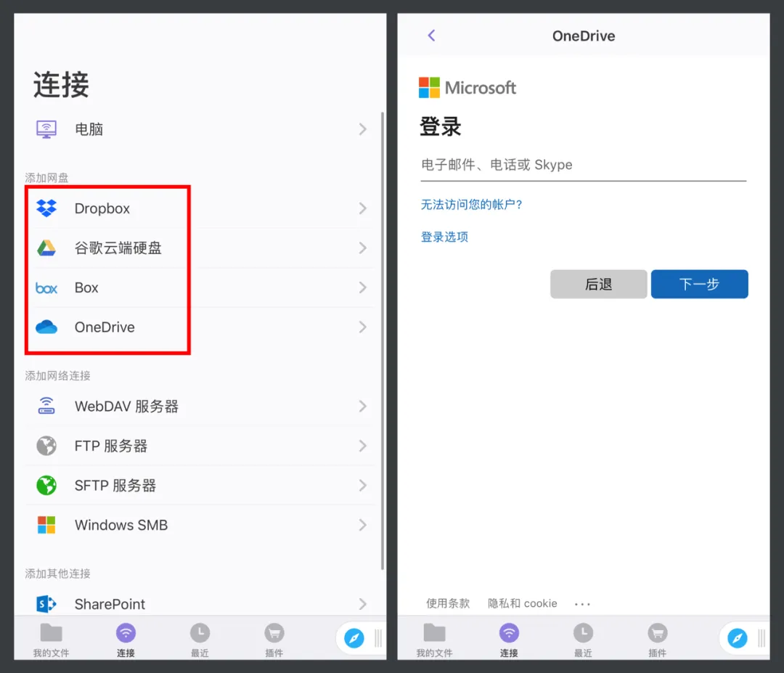
Task: Select the 谷歌云端硬盘 text label
Action: tap(118, 248)
